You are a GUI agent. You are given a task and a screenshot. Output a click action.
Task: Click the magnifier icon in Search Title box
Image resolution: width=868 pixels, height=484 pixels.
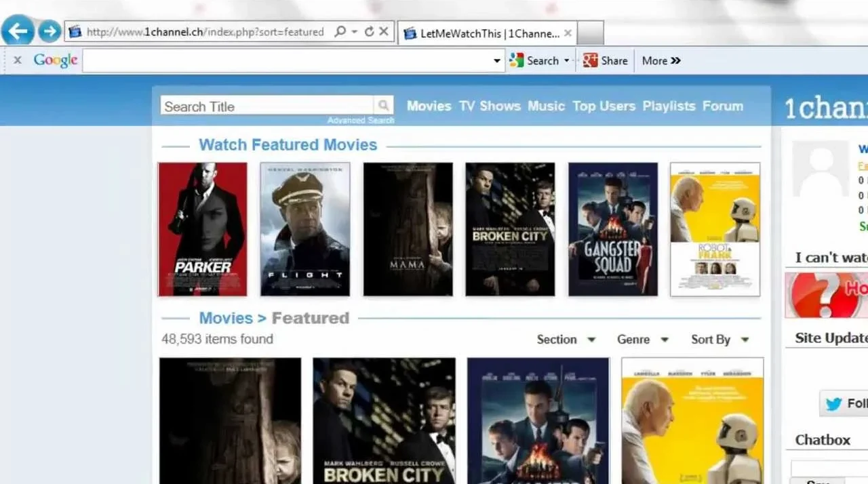click(x=383, y=105)
